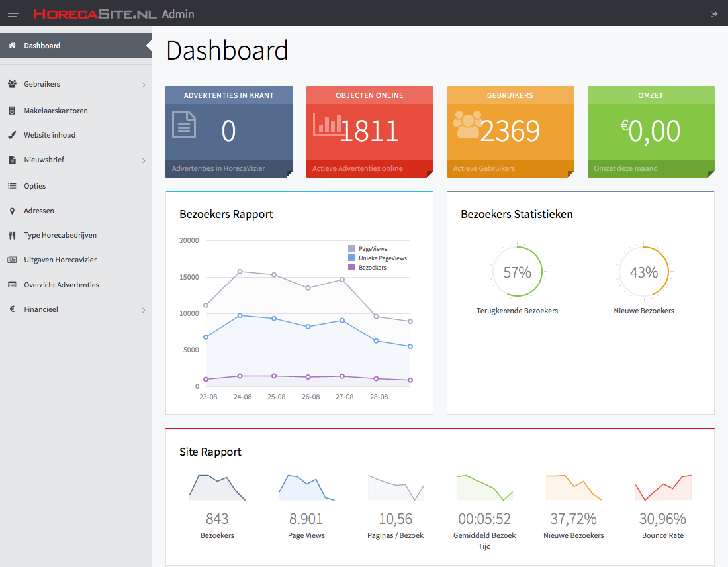Click the Gebruikers people icon in sidebar
The width and height of the screenshot is (728, 567).
(12, 84)
